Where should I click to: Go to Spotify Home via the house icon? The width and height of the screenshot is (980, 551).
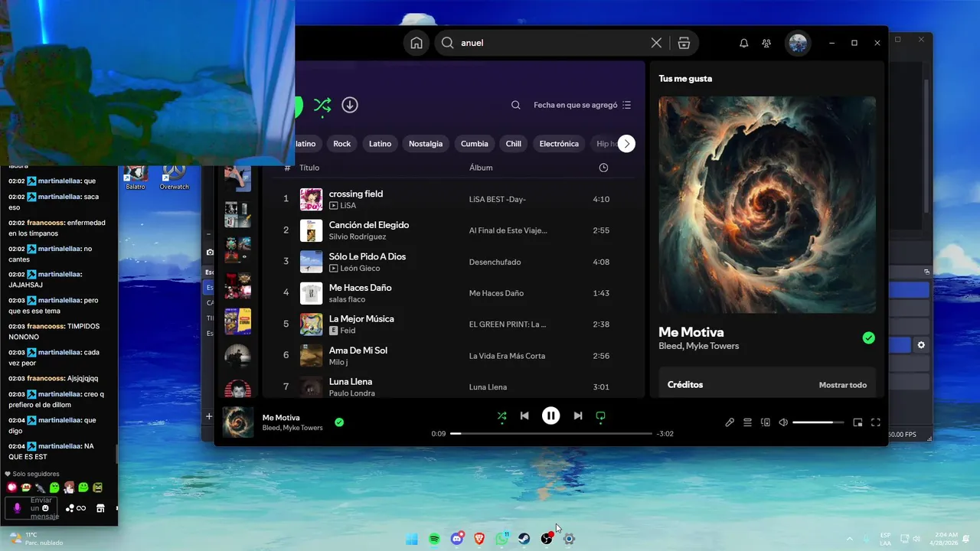point(416,43)
